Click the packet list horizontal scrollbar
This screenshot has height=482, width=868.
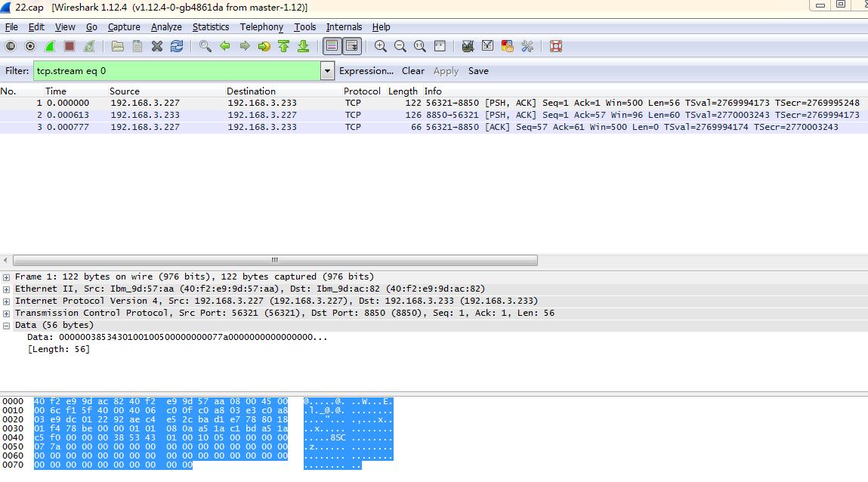275,260
